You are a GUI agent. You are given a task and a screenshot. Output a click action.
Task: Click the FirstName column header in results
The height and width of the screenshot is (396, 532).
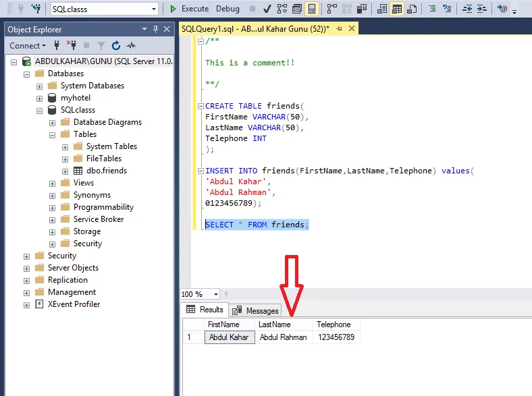pos(230,324)
